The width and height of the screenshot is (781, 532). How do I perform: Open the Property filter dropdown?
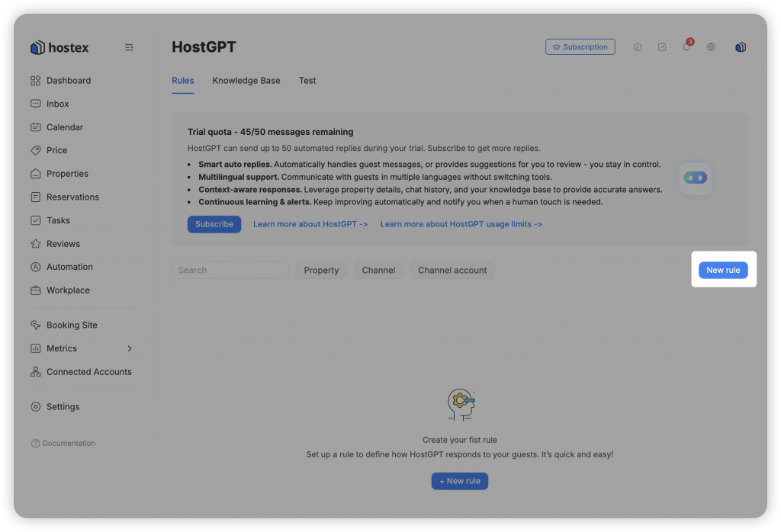321,271
